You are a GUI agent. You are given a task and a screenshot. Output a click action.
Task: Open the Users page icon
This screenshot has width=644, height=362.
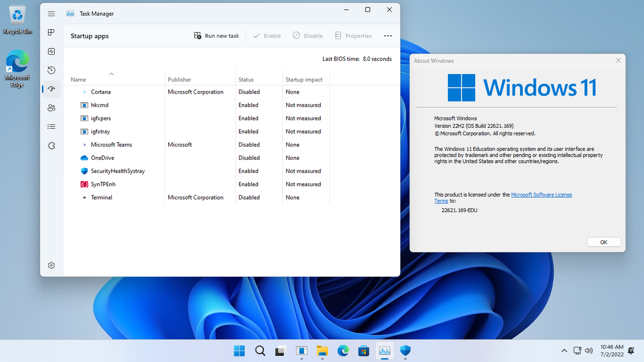coord(51,108)
